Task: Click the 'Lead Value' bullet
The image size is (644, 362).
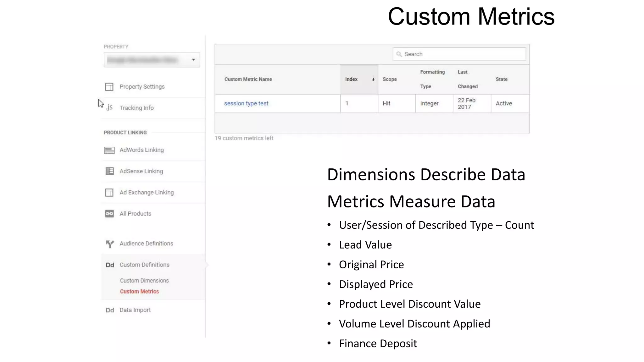Action: pos(365,245)
